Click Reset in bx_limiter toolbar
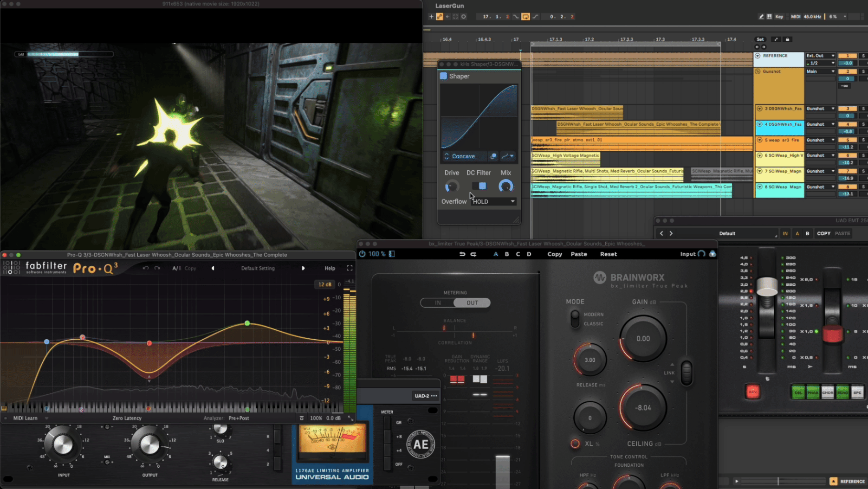Image resolution: width=868 pixels, height=489 pixels. (x=608, y=254)
